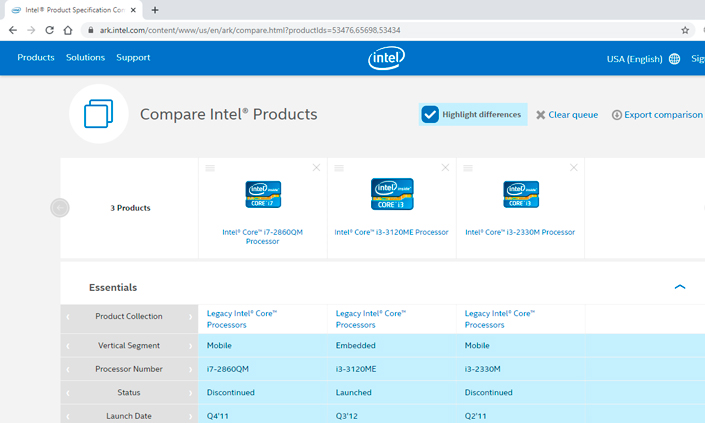The width and height of the screenshot is (705, 423).
Task: Close the Intel Product Specification tab
Action: click(133, 10)
